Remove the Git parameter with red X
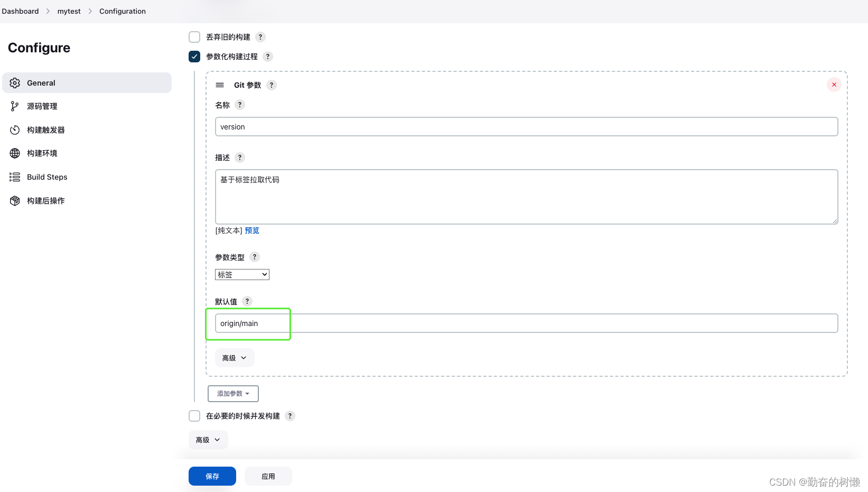 [834, 85]
